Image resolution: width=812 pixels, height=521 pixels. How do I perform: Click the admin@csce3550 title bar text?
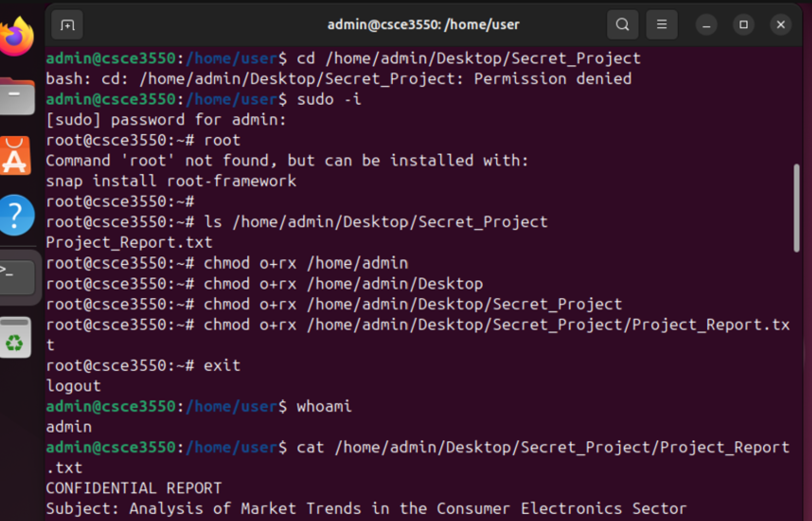pyautogui.click(x=423, y=24)
